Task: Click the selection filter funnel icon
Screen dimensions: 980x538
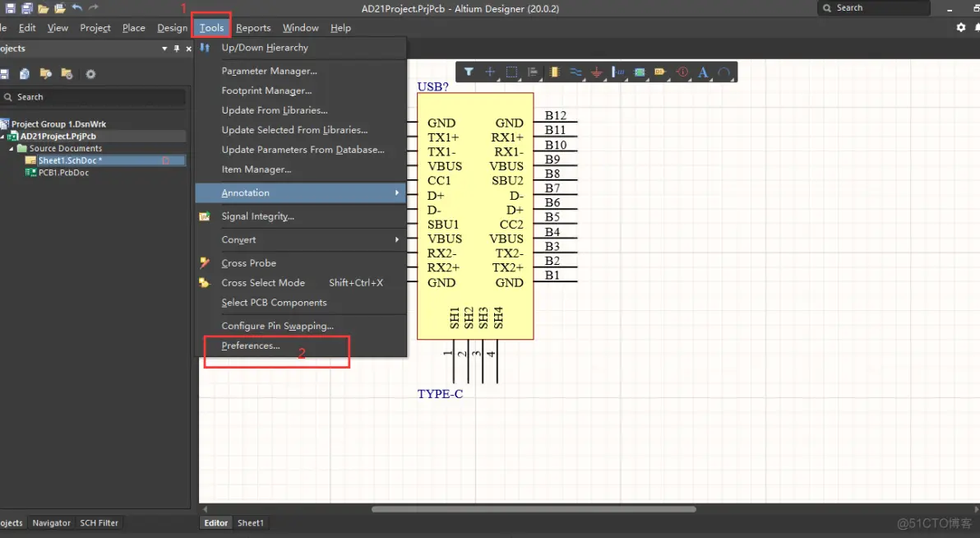Action: pyautogui.click(x=468, y=72)
